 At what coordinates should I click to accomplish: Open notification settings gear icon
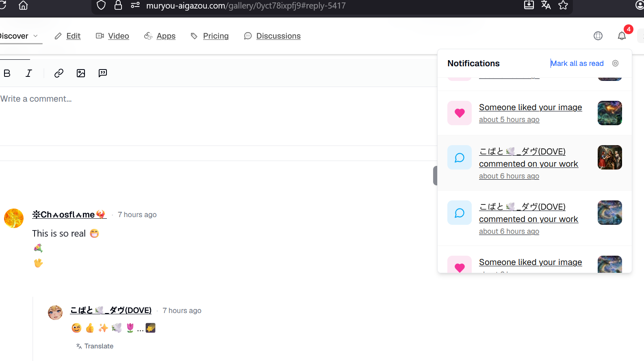point(616,63)
